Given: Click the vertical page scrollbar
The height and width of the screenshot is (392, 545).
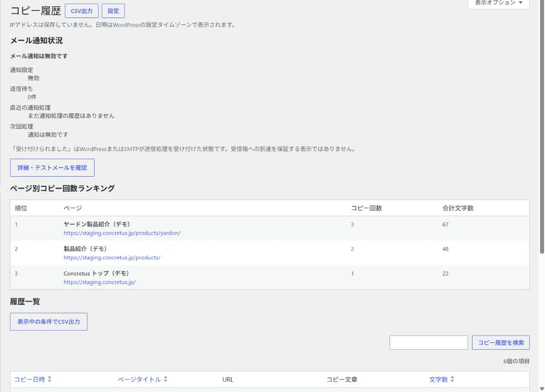Looking at the screenshot, I should coord(542,127).
